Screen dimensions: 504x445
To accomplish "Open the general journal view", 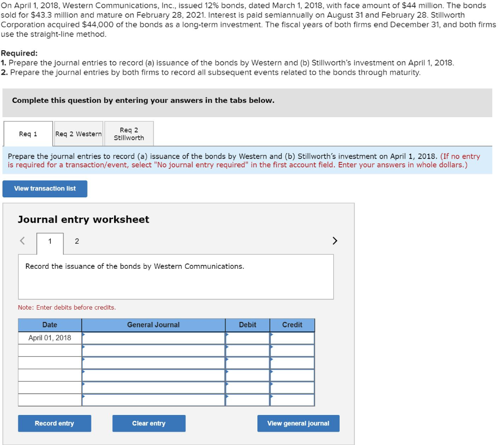I will click(x=298, y=423).
